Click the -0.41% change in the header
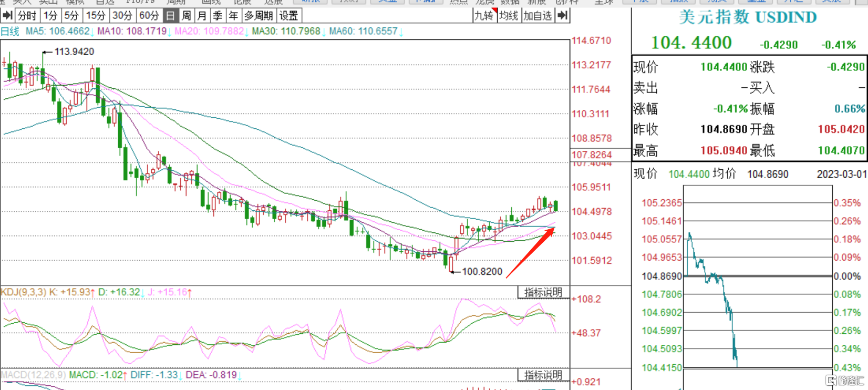The width and height of the screenshot is (868, 390). [x=839, y=45]
